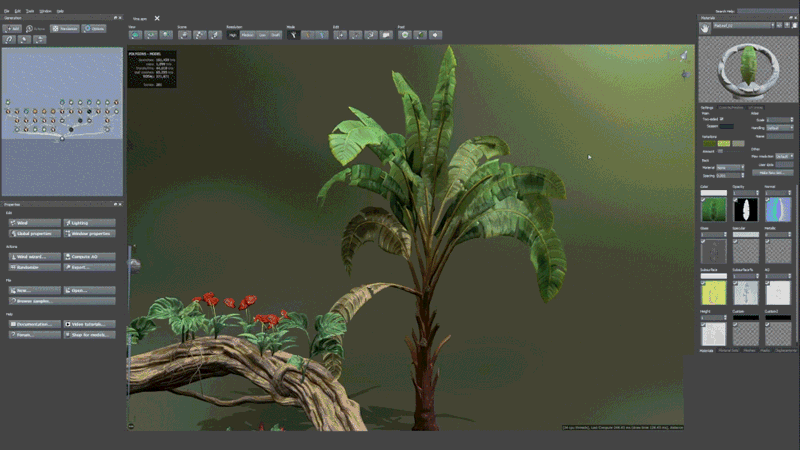
Task: Click Browse samples button
Action: pos(62,301)
